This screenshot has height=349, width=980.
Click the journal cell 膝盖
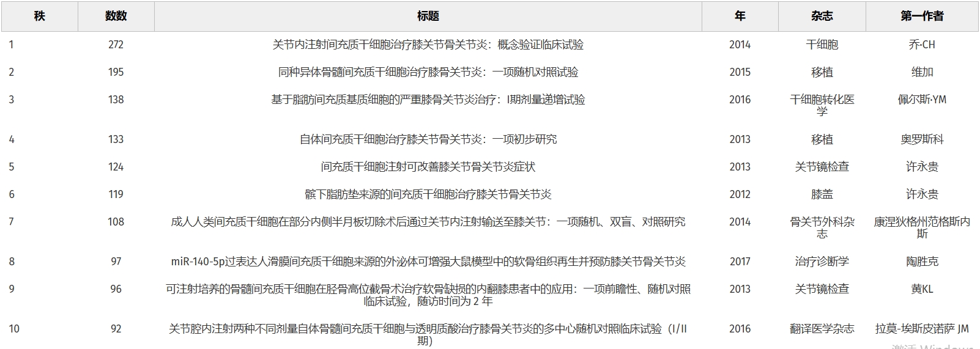click(822, 194)
